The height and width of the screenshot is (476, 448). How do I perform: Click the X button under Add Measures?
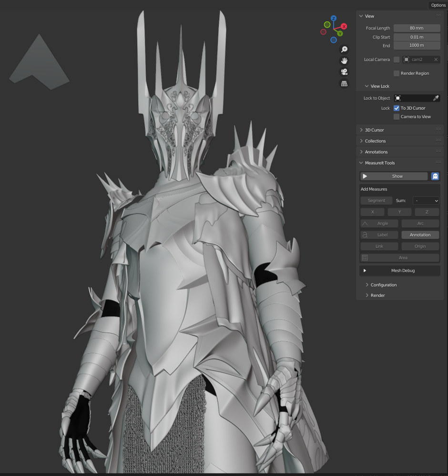[372, 212]
